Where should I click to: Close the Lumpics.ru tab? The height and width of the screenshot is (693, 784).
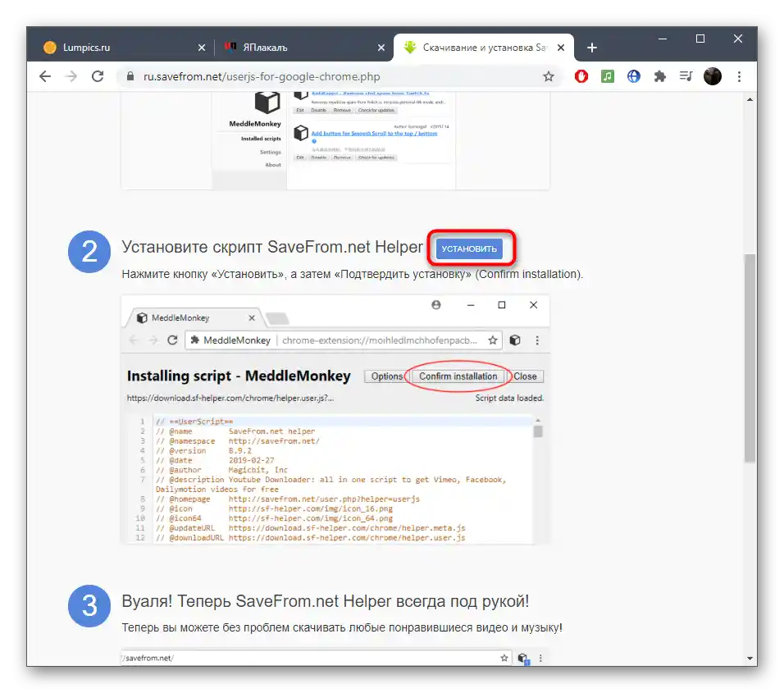(202, 48)
